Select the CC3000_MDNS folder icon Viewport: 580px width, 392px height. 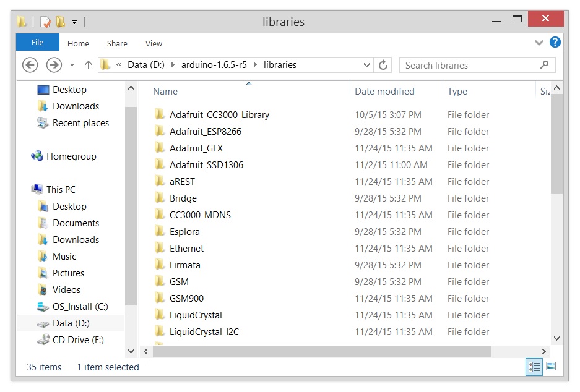tap(160, 215)
